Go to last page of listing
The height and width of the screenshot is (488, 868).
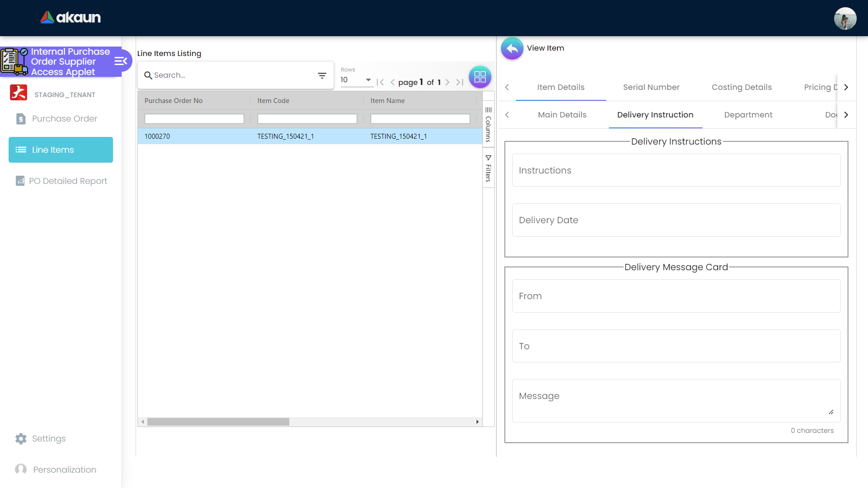[460, 82]
